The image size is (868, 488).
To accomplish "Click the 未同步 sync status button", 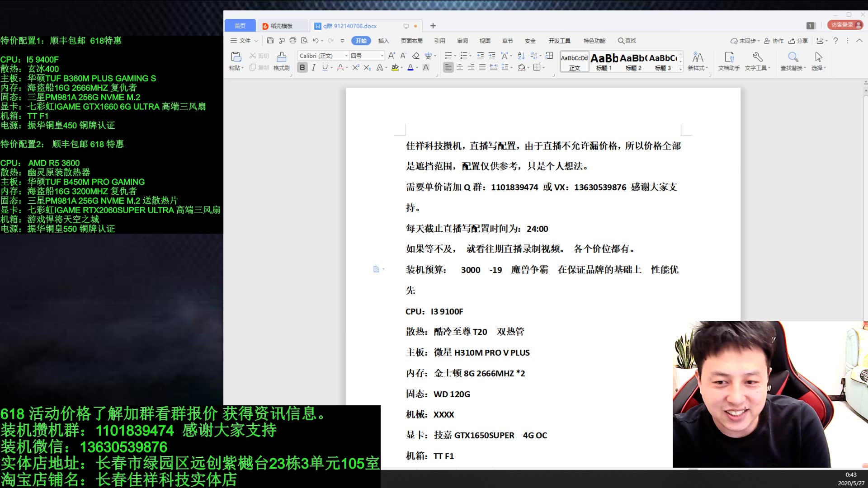I will tap(745, 41).
